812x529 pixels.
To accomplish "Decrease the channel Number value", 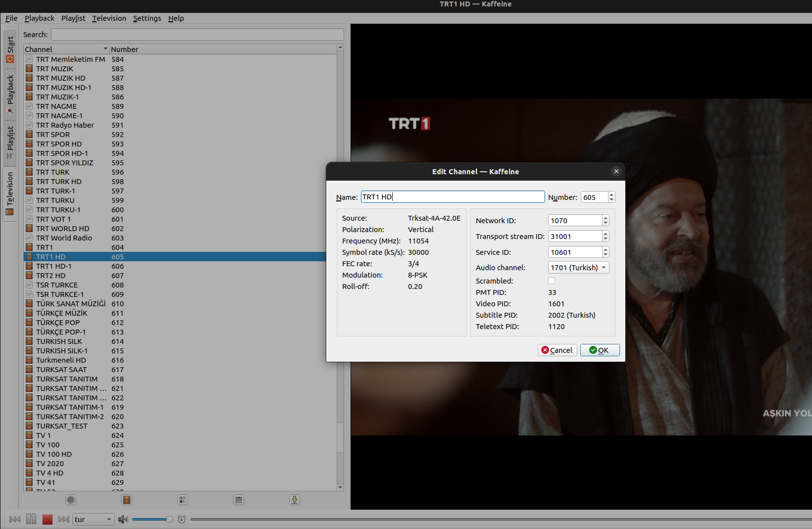I will pyautogui.click(x=611, y=200).
